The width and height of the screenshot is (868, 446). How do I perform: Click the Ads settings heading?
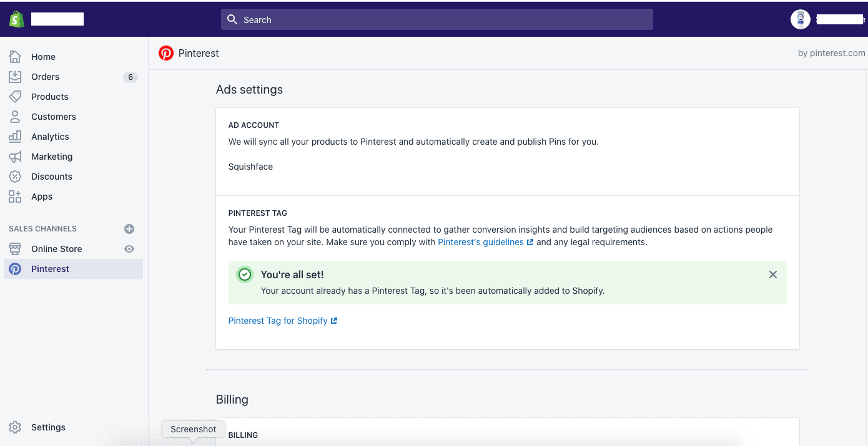249,90
